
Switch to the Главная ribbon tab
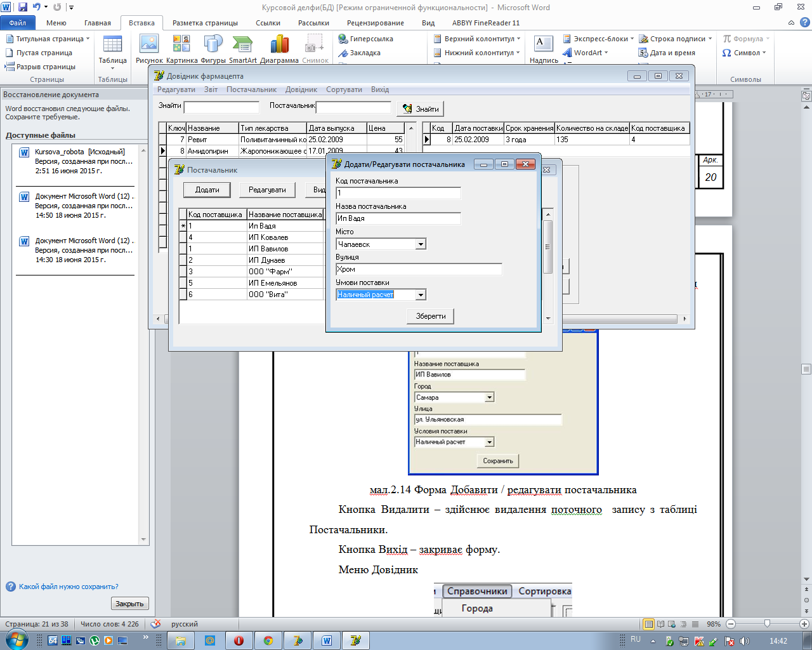[x=98, y=23]
